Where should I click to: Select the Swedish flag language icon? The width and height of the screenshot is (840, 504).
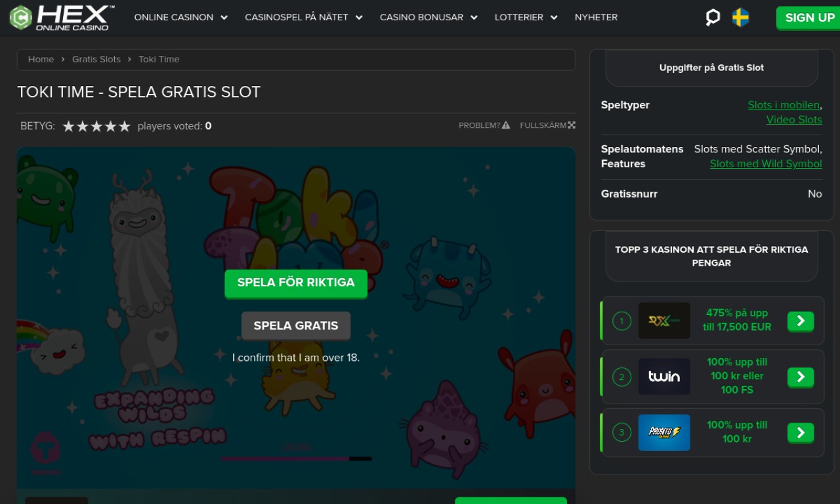coord(741,17)
